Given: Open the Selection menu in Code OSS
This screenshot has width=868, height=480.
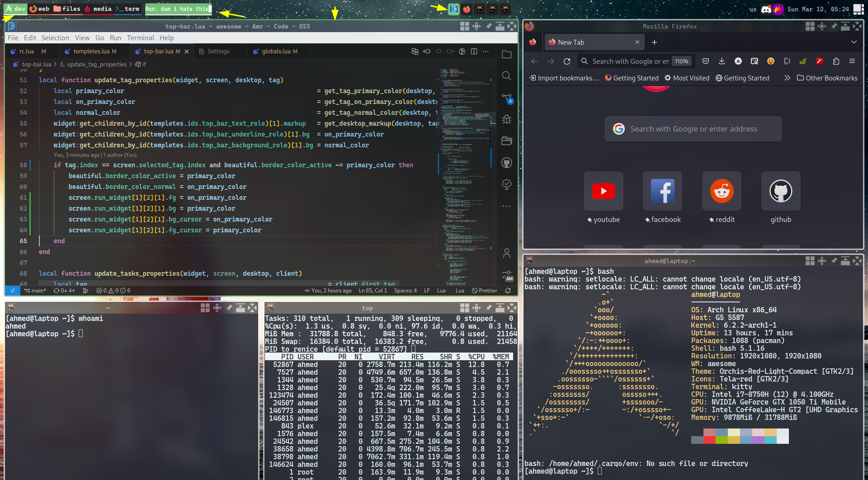Looking at the screenshot, I should pos(55,38).
